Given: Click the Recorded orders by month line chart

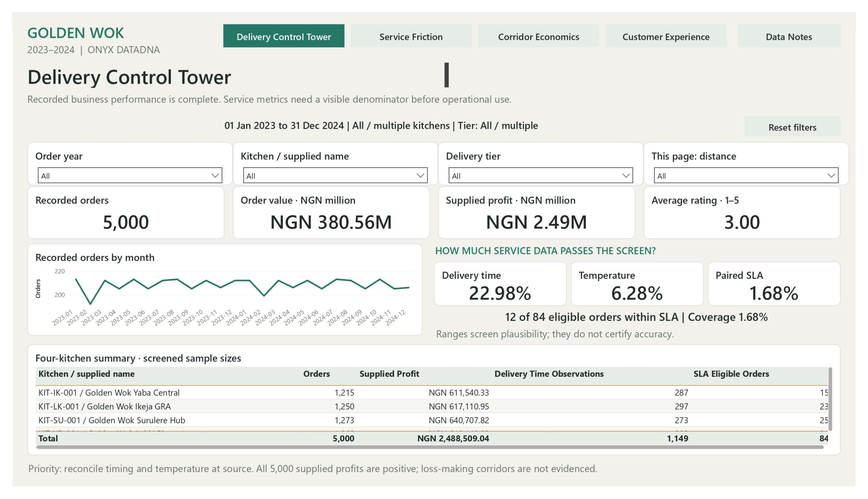Looking at the screenshot, I should 225,290.
